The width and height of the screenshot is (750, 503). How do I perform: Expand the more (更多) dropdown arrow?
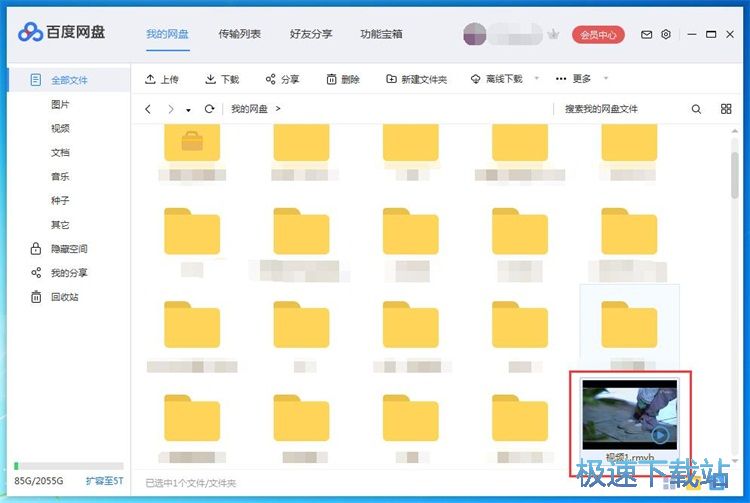click(605, 79)
